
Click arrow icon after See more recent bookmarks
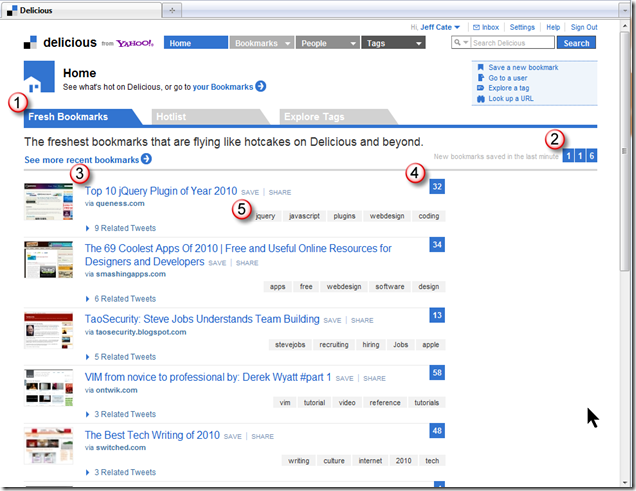click(x=146, y=159)
